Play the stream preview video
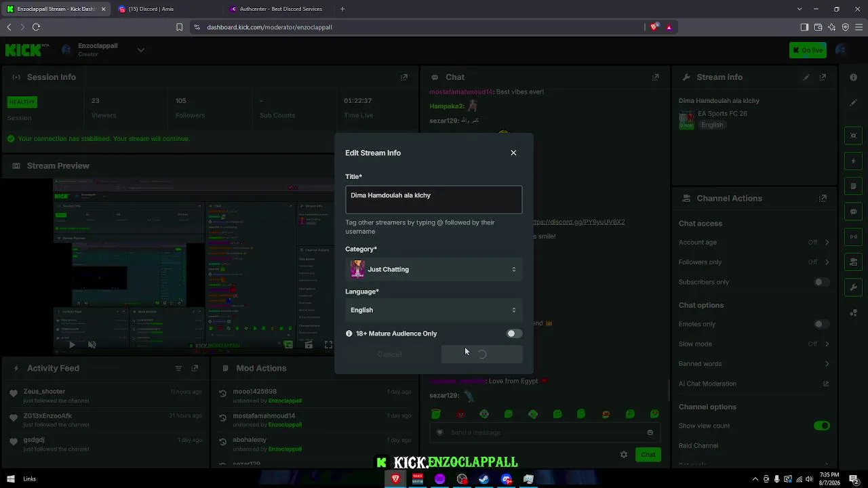 click(x=72, y=344)
